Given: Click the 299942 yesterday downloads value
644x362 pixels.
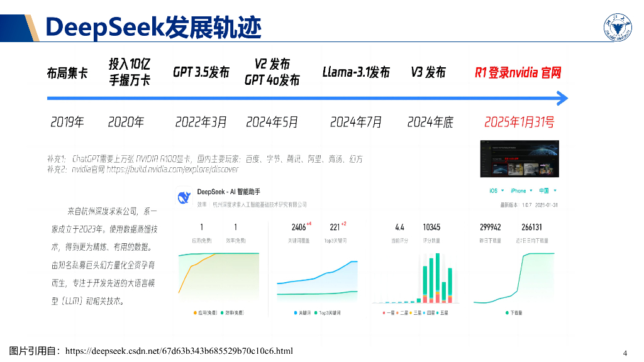Looking at the screenshot, I should 491,228.
